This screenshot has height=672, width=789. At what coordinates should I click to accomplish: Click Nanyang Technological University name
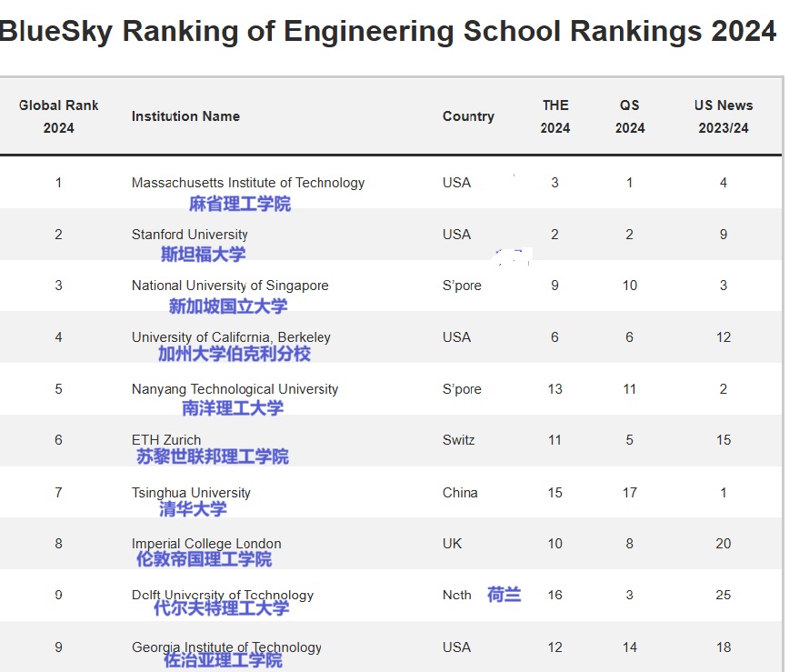(x=235, y=389)
